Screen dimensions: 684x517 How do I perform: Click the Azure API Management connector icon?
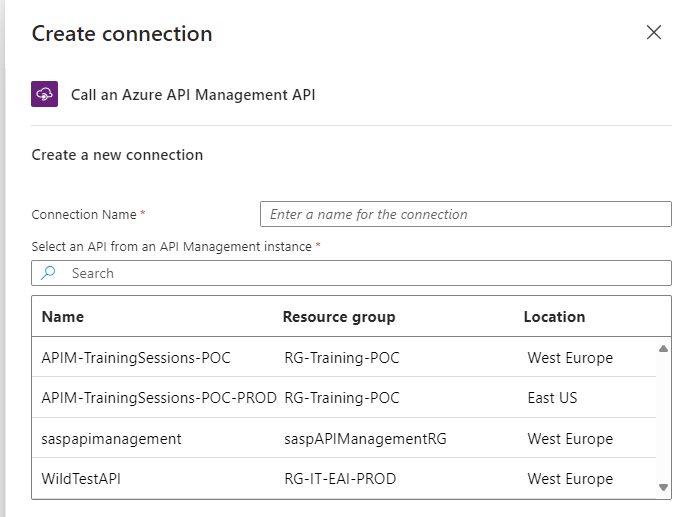point(45,95)
